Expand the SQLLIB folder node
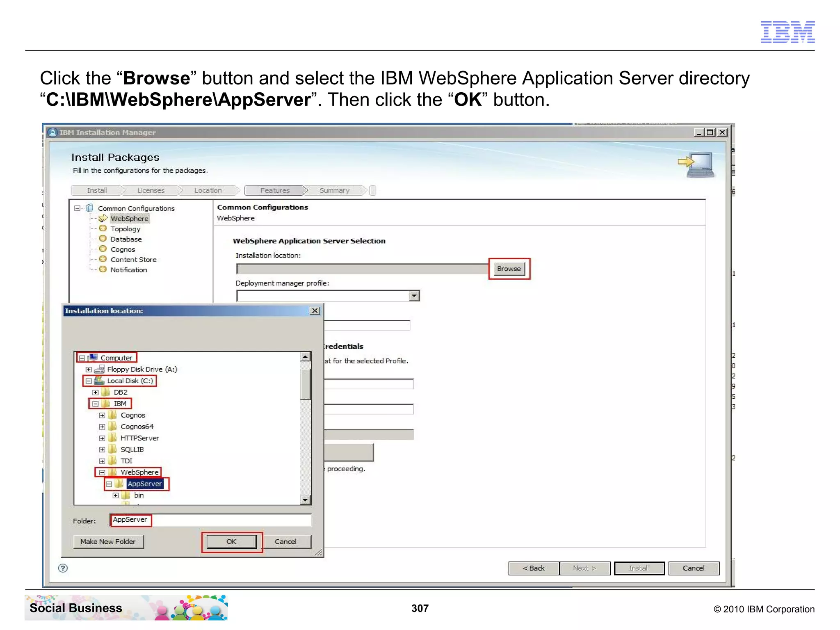The image size is (840, 630). coord(102,450)
